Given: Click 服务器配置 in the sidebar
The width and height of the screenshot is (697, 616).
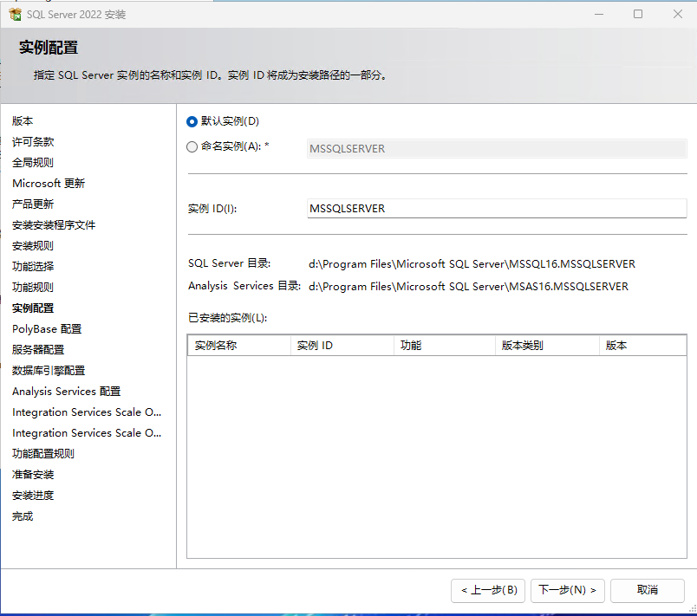Looking at the screenshot, I should point(38,350).
